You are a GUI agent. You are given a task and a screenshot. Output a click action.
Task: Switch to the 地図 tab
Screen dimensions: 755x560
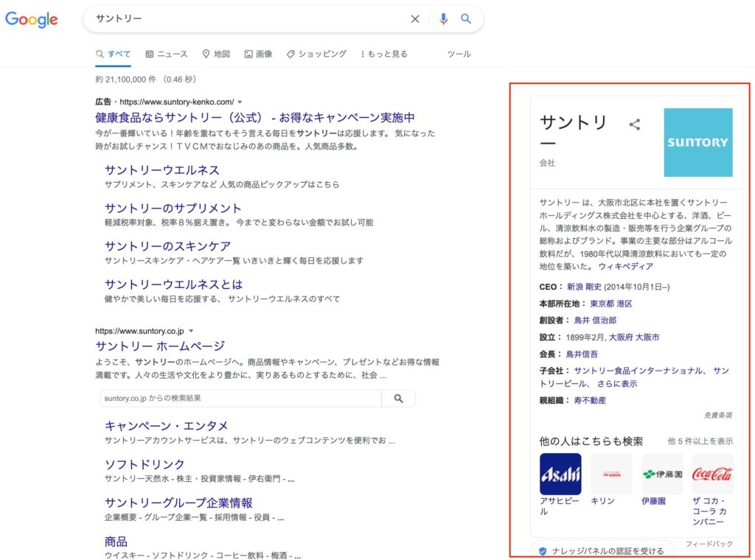(x=216, y=54)
